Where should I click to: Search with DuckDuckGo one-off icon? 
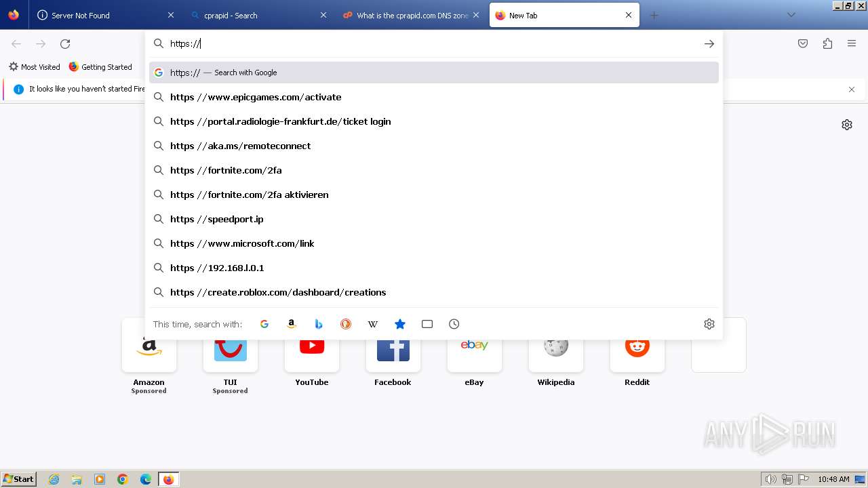pos(346,324)
